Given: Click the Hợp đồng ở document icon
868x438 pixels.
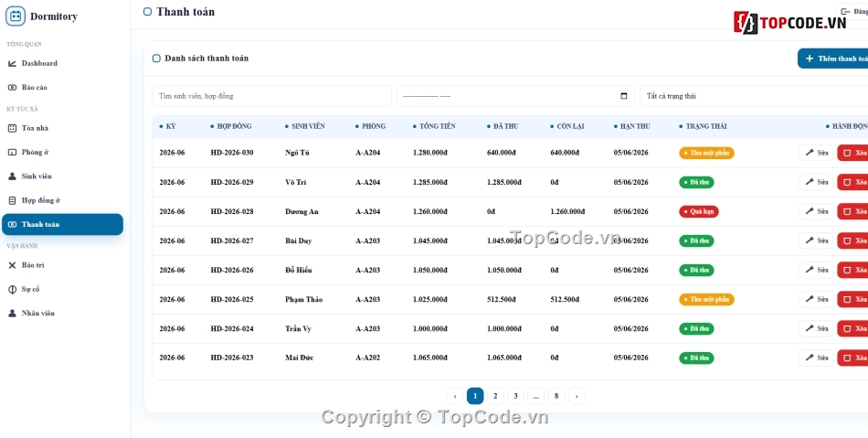Looking at the screenshot, I should coord(12,200).
